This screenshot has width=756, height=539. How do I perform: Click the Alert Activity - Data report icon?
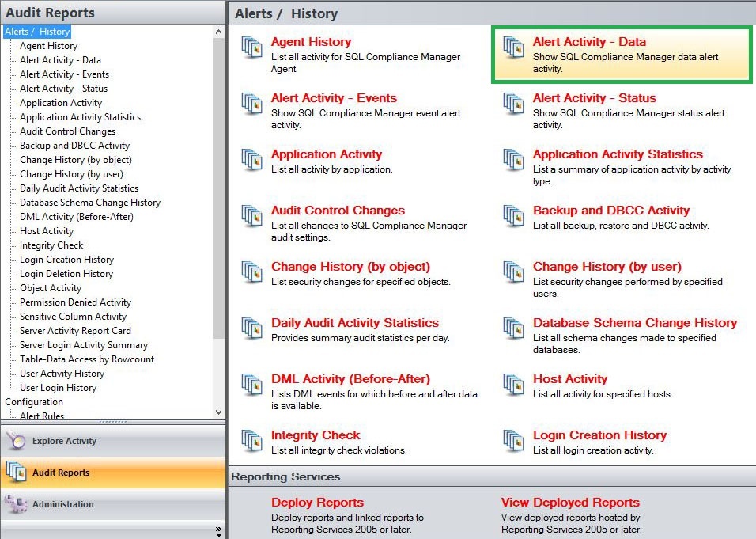(x=514, y=47)
